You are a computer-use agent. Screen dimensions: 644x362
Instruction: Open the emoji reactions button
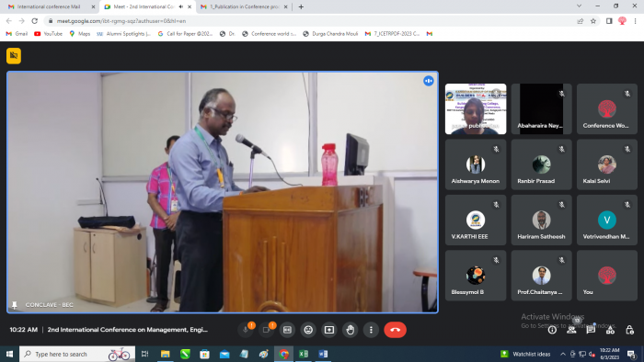click(x=308, y=330)
